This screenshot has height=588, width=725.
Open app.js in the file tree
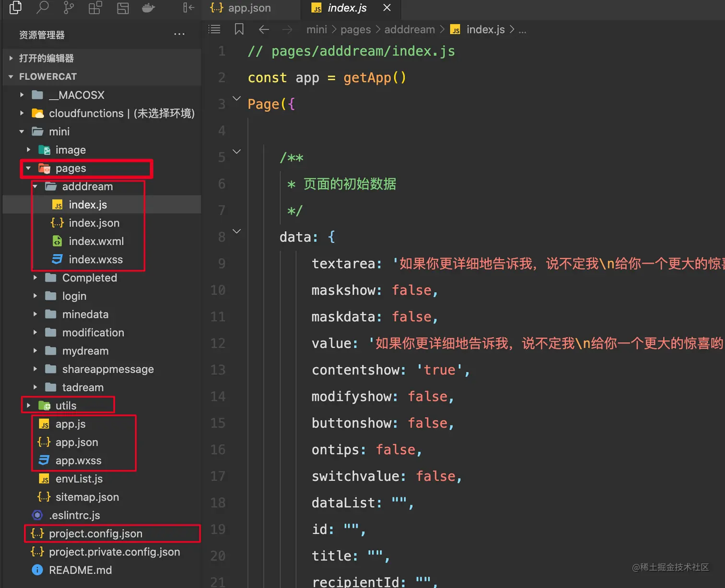[x=102, y=424]
